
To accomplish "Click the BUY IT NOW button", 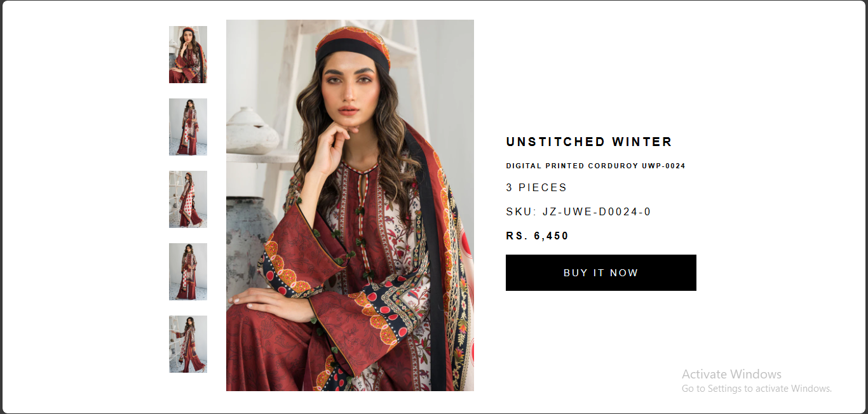I will click(601, 272).
